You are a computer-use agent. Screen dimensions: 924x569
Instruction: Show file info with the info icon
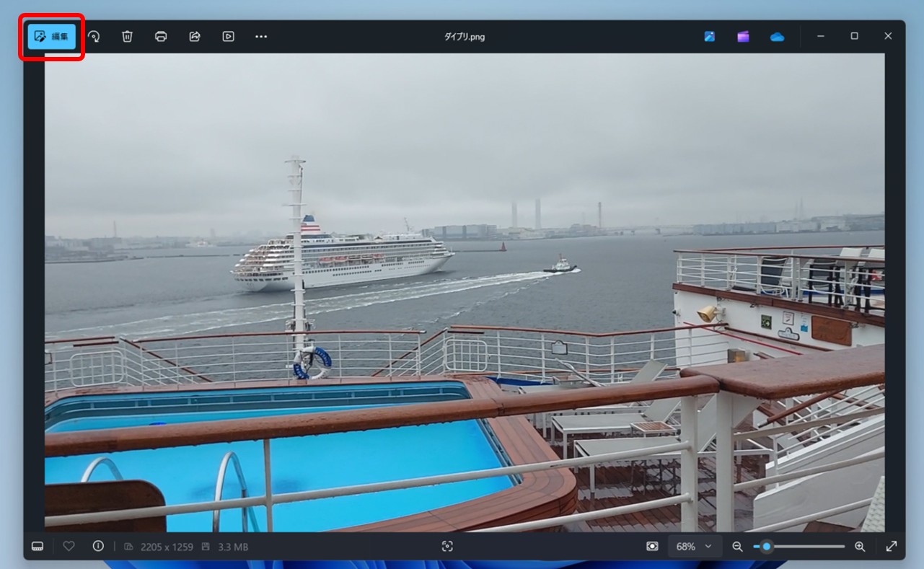point(98,547)
